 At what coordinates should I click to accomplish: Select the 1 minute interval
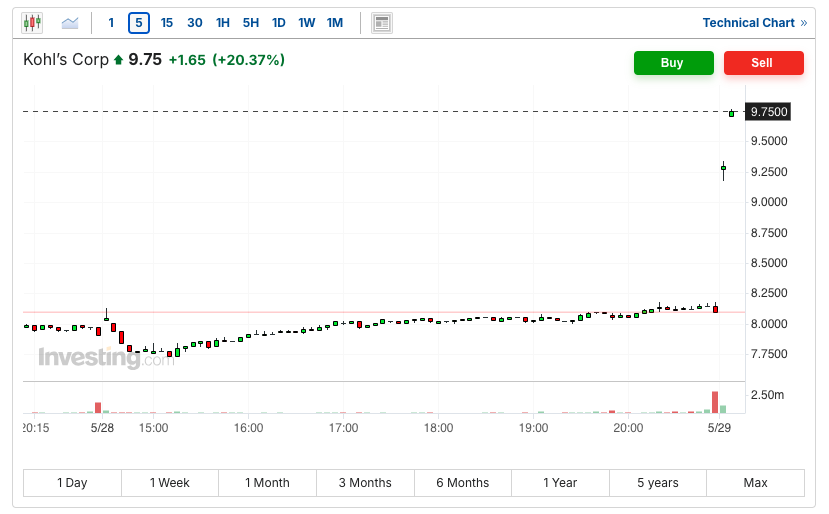(111, 23)
